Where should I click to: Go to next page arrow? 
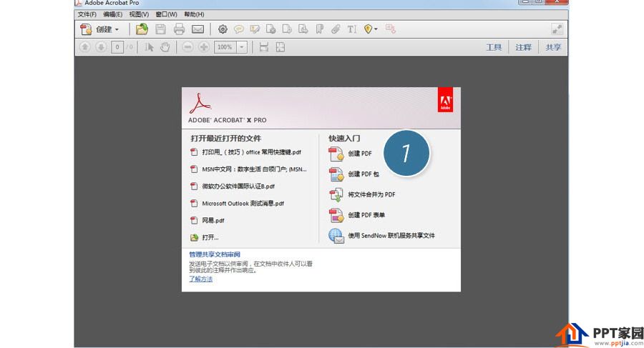tap(101, 47)
